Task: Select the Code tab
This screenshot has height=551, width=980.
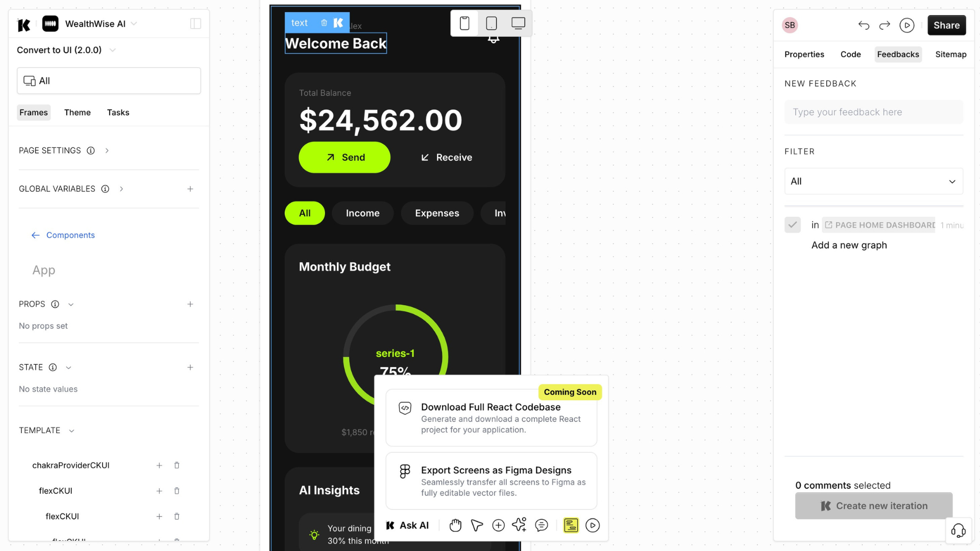Action: (x=850, y=54)
